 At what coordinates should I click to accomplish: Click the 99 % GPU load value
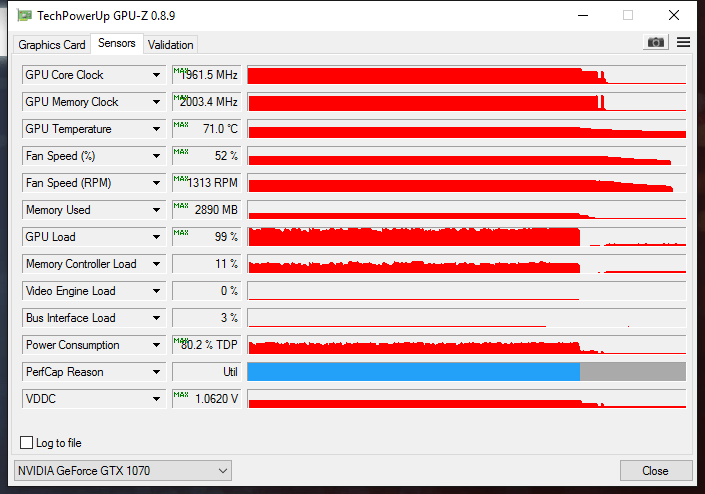tap(207, 237)
